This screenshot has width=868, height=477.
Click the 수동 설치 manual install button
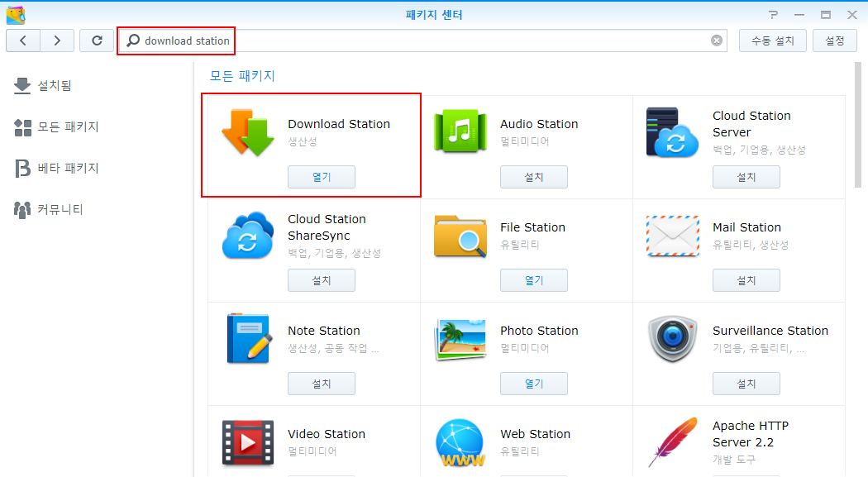coord(772,41)
